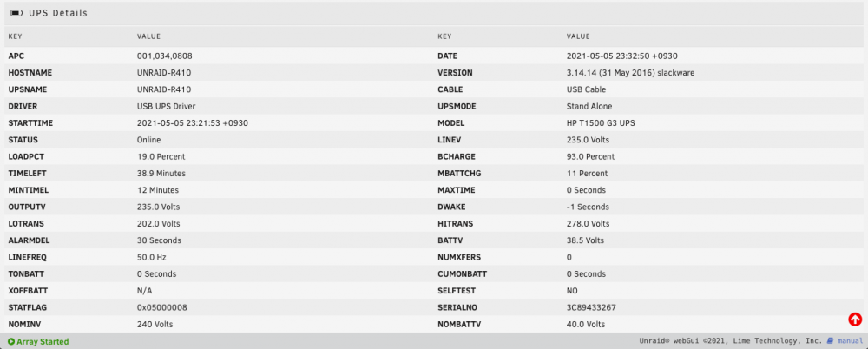Click the BCHARGE 93.0 Percent value
The height and width of the screenshot is (349, 868).
point(590,157)
